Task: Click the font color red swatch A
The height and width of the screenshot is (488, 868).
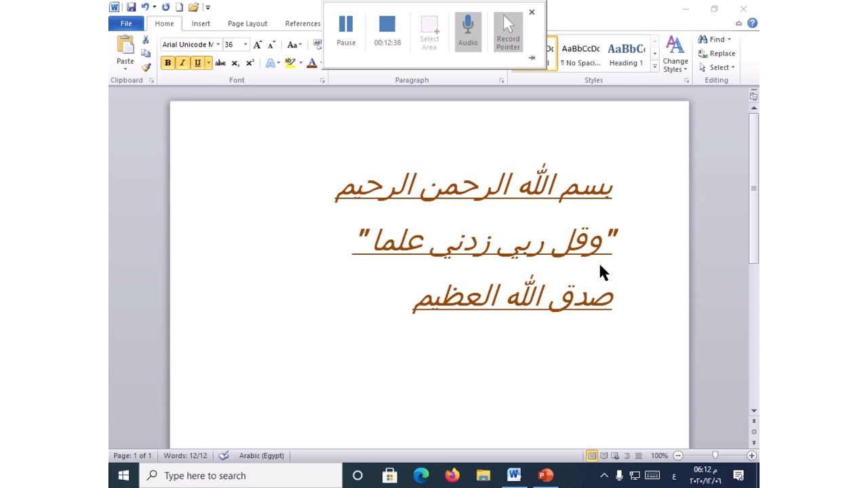Action: [312, 63]
